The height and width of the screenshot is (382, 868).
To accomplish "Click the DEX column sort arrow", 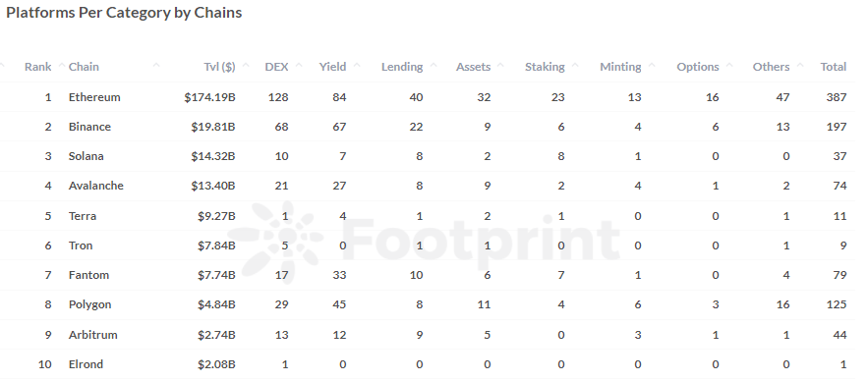I will (x=299, y=66).
